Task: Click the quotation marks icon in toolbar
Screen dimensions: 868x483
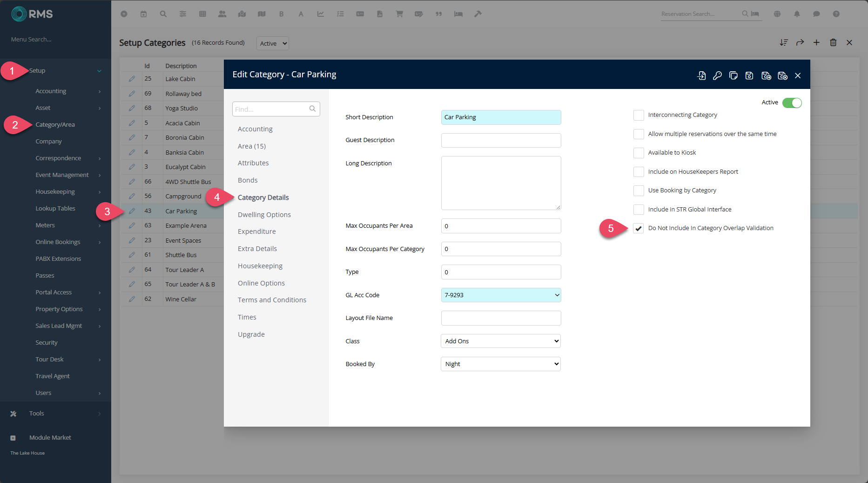Action: click(x=438, y=14)
